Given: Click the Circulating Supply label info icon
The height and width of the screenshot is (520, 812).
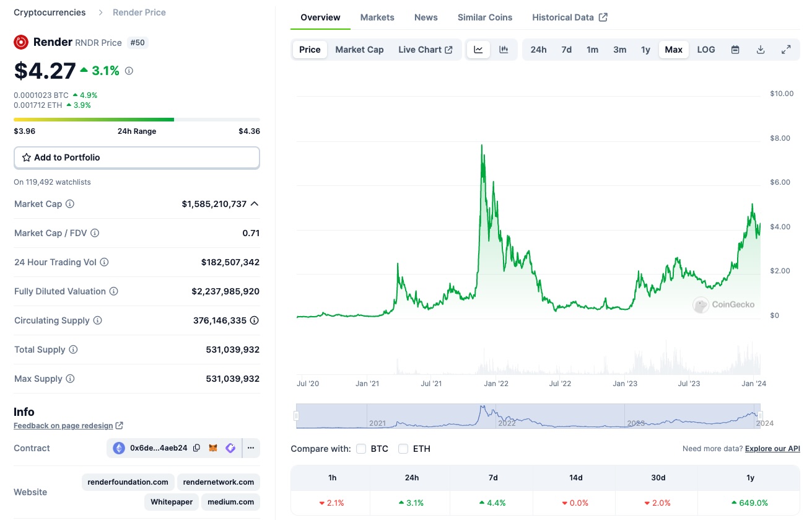Looking at the screenshot, I should (97, 320).
